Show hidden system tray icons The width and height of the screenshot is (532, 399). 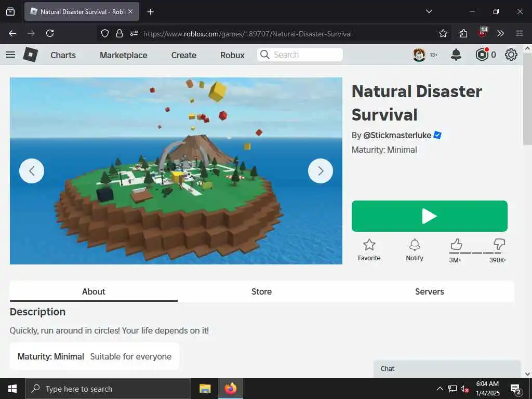pos(440,389)
